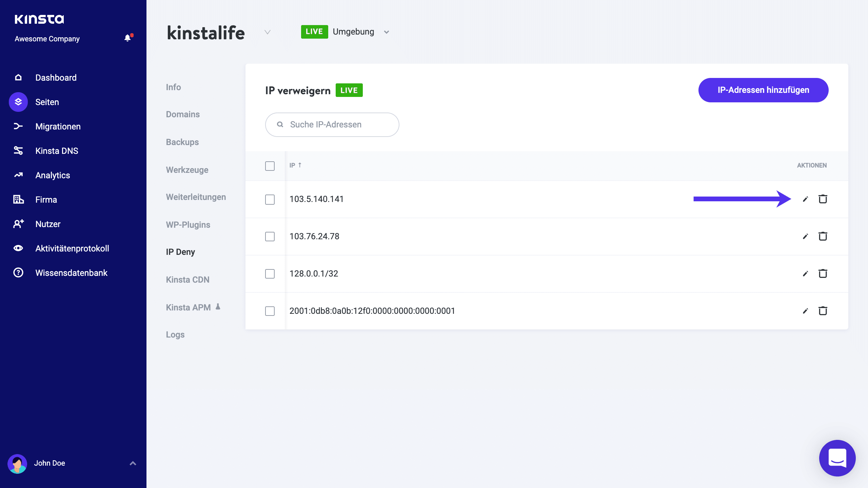868x488 pixels.
Task: Select all IPs with header checkbox
Action: click(x=270, y=166)
